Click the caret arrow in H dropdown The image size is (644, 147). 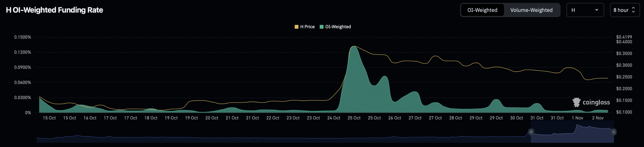tap(596, 10)
